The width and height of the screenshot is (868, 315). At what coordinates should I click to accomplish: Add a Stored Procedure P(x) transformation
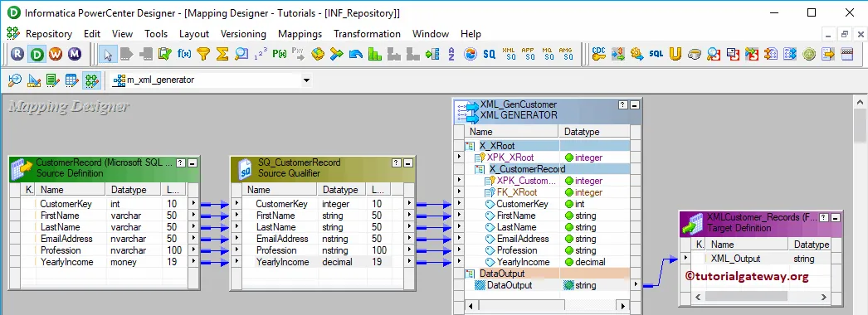280,54
